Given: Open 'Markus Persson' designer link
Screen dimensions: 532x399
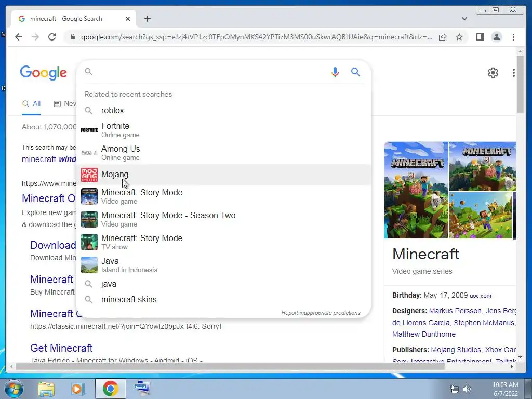Looking at the screenshot, I should [455, 311].
